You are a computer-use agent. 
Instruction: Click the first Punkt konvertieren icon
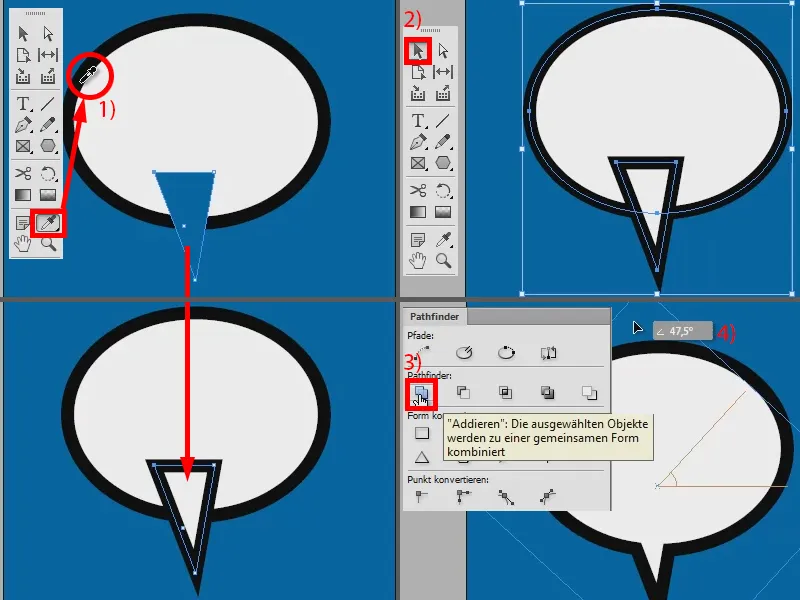point(419,494)
